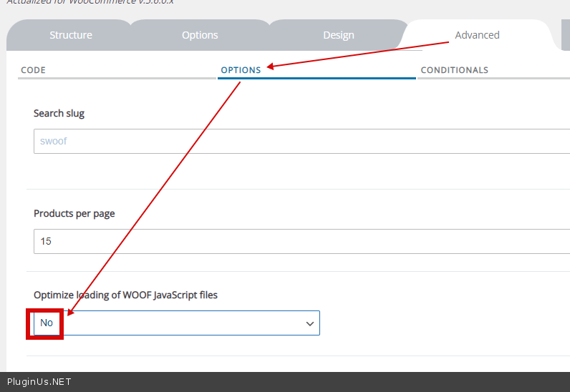Click the value 15 in Products per page
Viewport: 570px width, 392px height.
pyautogui.click(x=46, y=241)
